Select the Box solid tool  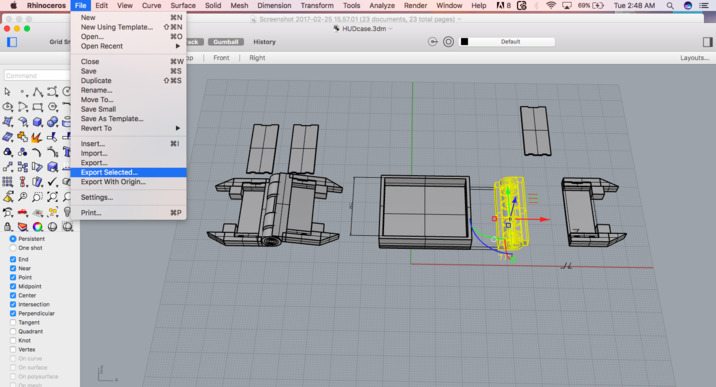pos(38,122)
